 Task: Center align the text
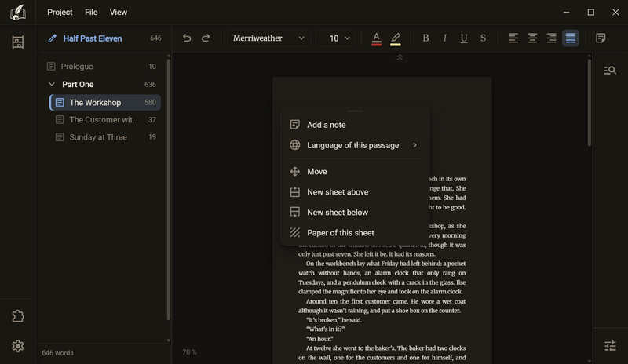point(532,38)
